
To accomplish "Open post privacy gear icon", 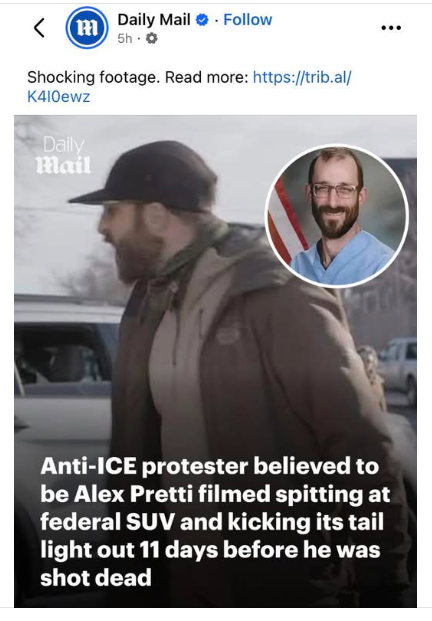I will point(152,38).
